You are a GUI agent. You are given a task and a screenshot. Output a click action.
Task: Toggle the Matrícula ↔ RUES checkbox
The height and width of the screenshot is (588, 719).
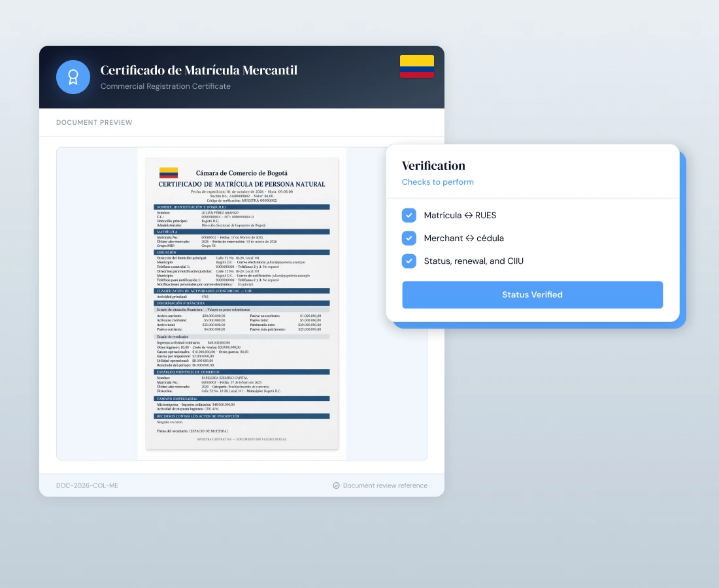[409, 216]
